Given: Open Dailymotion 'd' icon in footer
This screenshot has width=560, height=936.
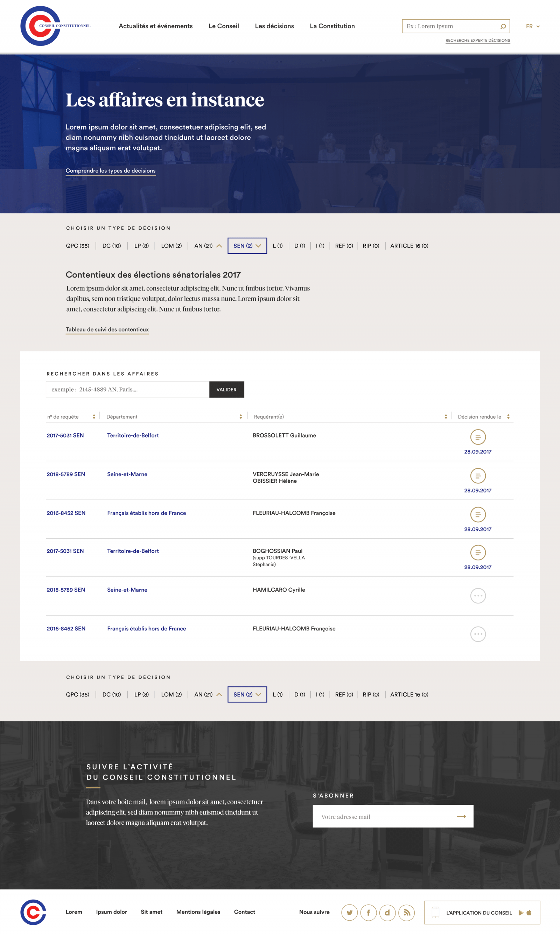Looking at the screenshot, I should (x=387, y=913).
